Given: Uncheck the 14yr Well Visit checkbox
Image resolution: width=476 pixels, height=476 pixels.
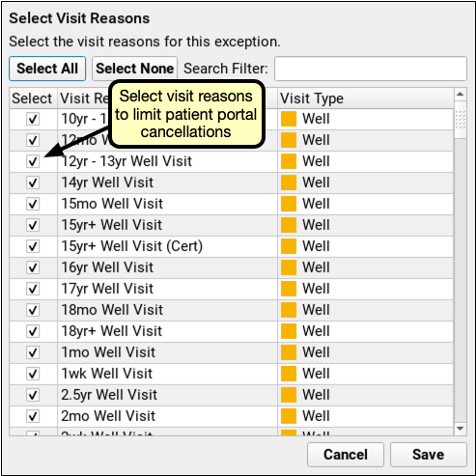Looking at the screenshot, I should click(x=33, y=182).
